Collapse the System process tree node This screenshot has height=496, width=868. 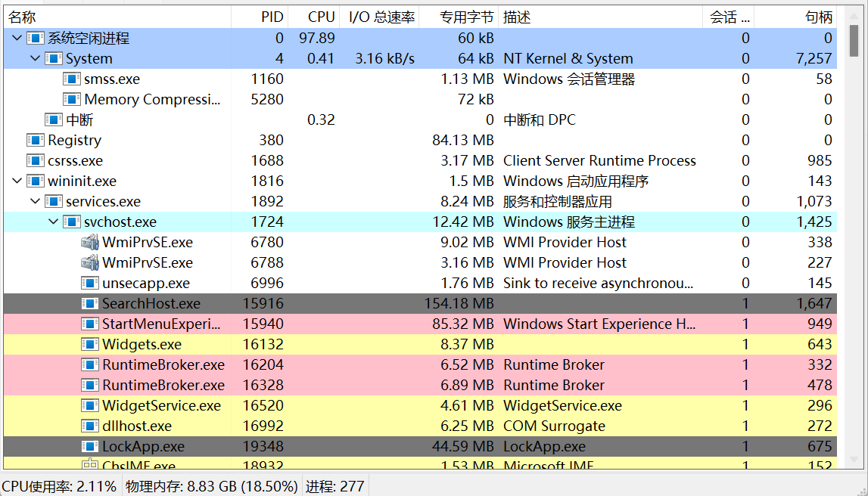[x=35, y=59]
